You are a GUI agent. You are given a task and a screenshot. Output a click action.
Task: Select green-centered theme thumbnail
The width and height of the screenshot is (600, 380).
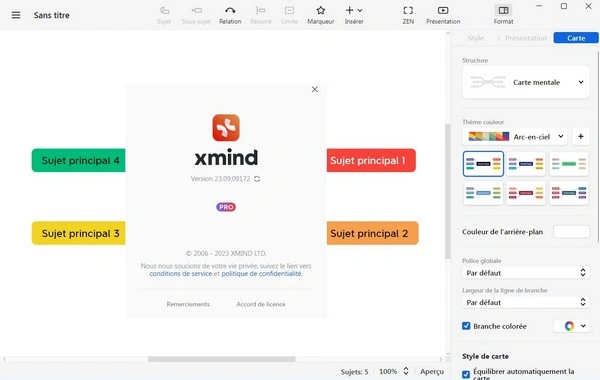[x=569, y=164]
